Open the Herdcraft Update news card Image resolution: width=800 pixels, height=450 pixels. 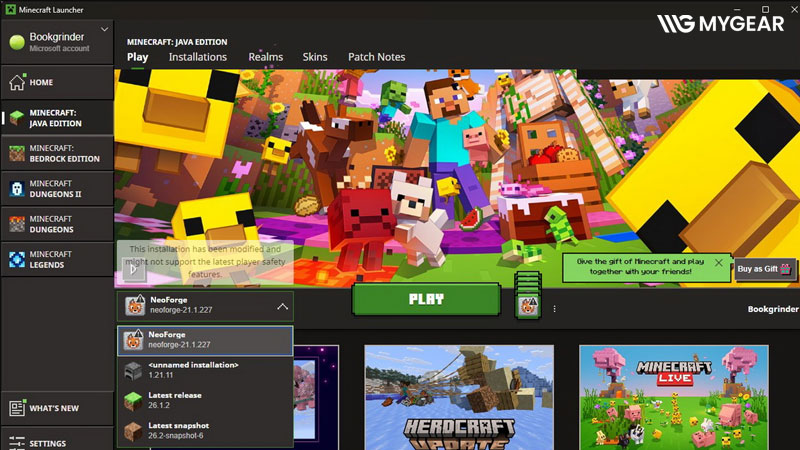(x=459, y=397)
